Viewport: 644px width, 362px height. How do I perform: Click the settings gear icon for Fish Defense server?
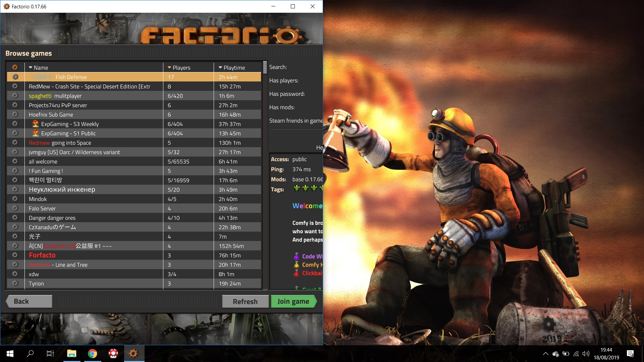[15, 76]
